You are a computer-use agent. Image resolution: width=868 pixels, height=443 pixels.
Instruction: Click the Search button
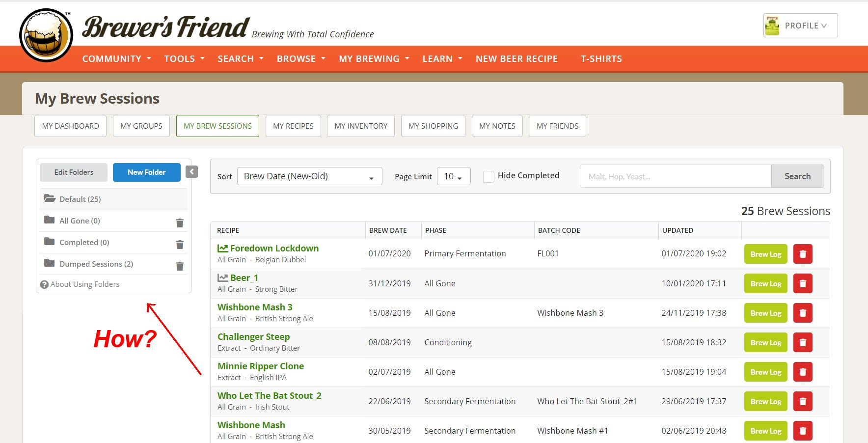click(x=797, y=176)
